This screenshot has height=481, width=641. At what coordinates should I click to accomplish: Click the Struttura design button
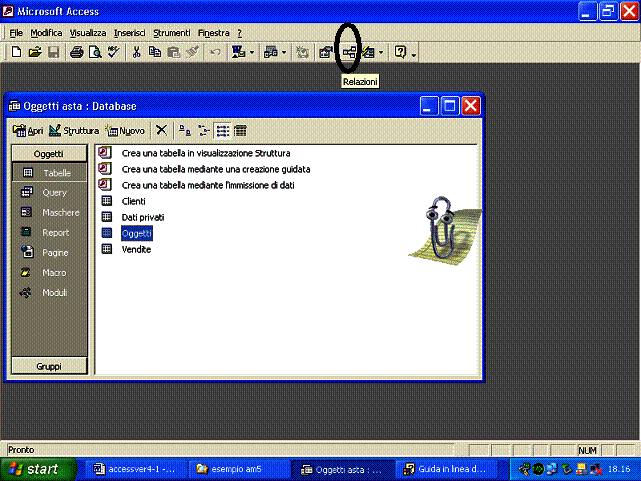coord(74,131)
